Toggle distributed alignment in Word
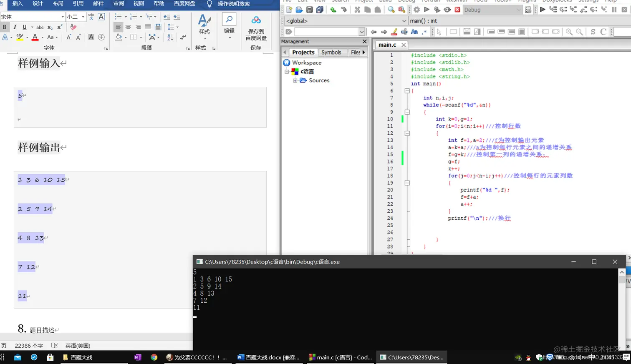 (x=158, y=27)
